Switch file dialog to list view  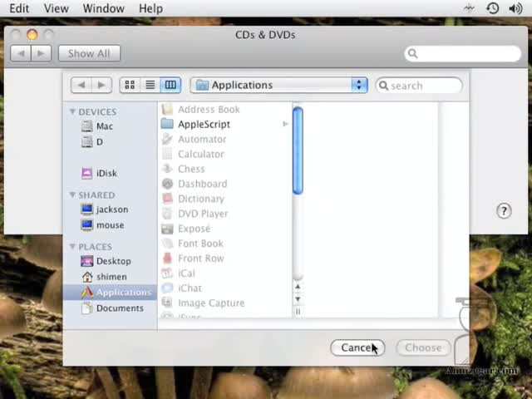150,85
